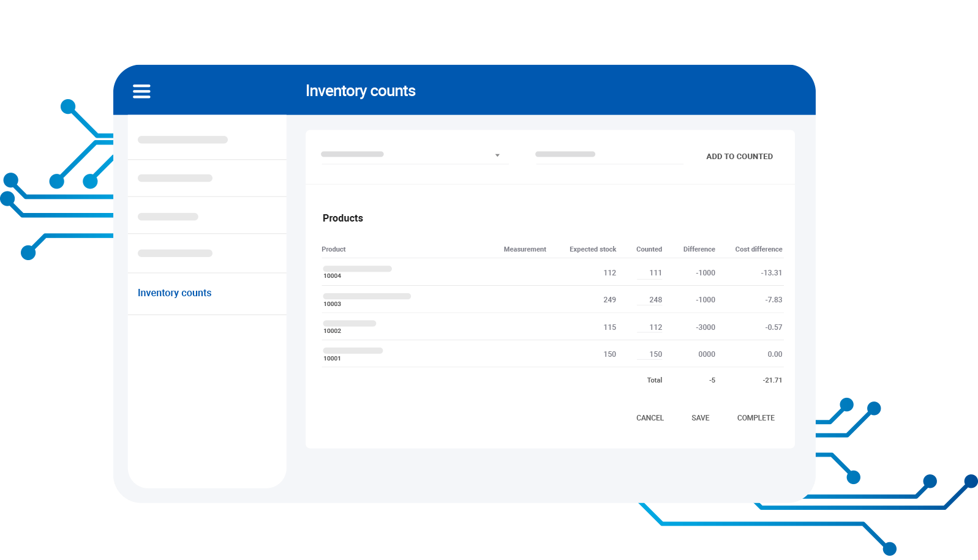Click the input field beside ADD TO COUNTED
The image size is (978, 560).
(608, 155)
